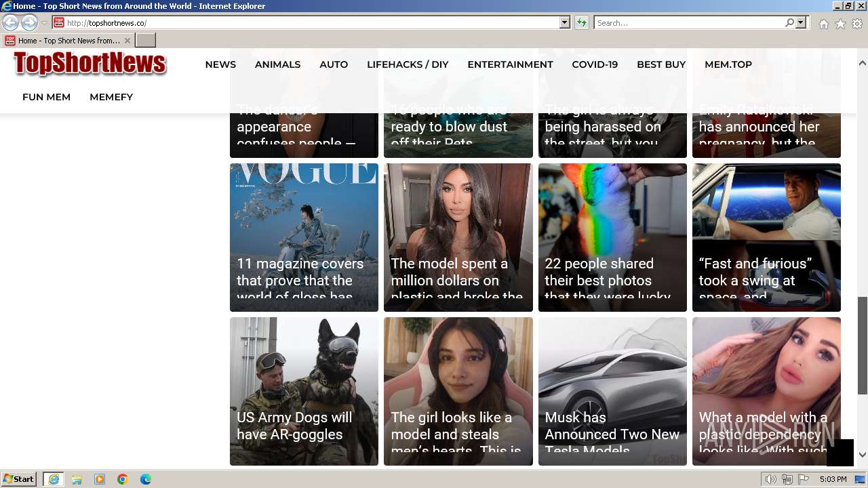Click the browser Back arrow button
Image resolution: width=868 pixels, height=488 pixels.
click(x=11, y=23)
